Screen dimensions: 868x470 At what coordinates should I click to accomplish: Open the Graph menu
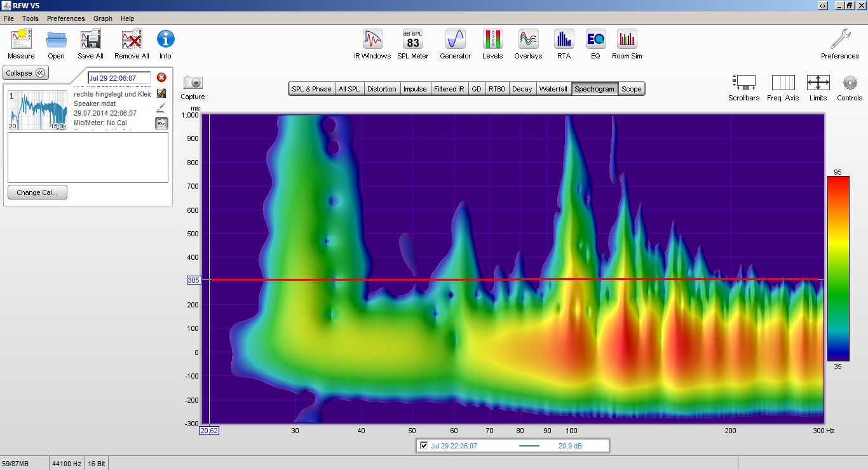tap(103, 18)
